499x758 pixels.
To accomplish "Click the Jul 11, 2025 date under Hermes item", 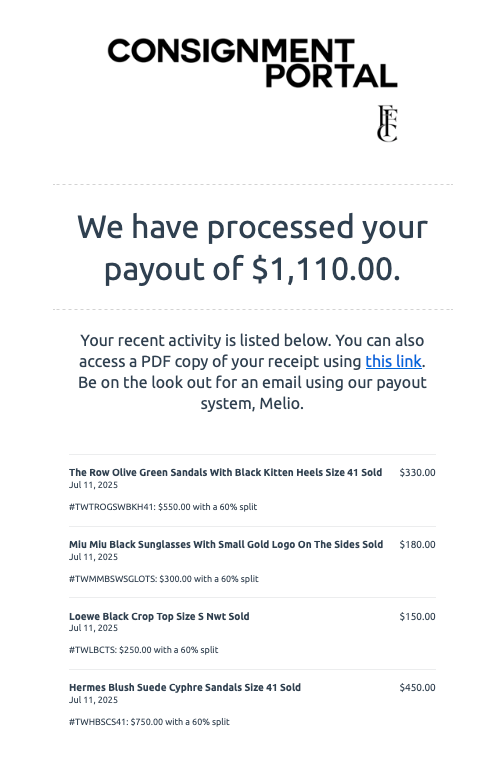I will pos(93,700).
